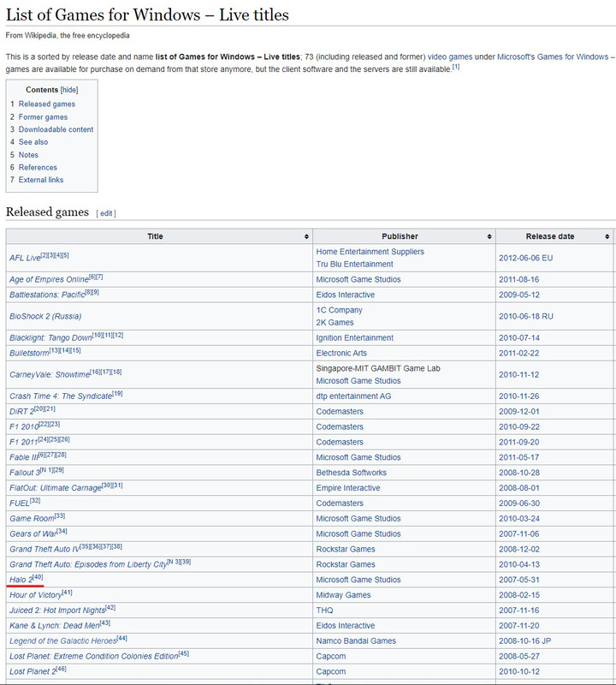This screenshot has width=616, height=685.
Task: Open the DiRT 2 article
Action: [22, 412]
